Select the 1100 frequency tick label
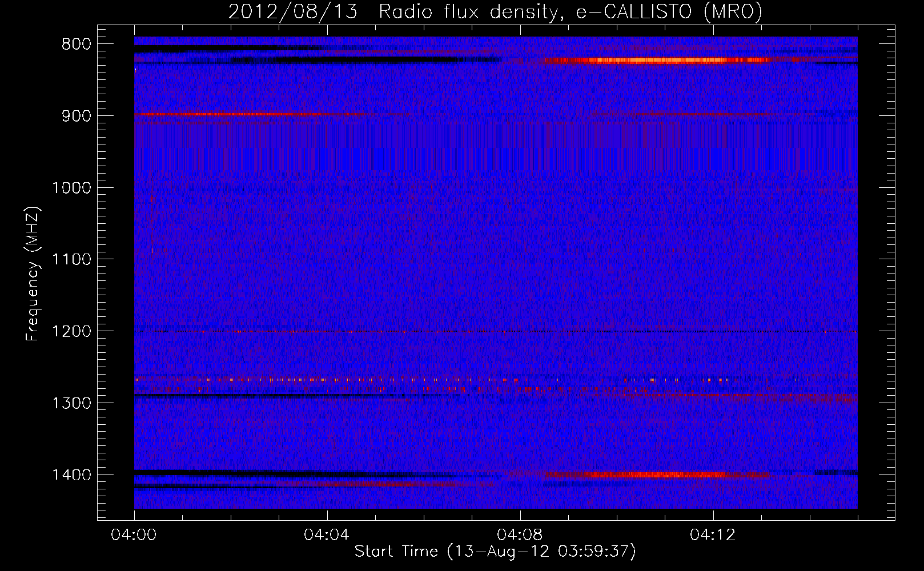The image size is (924, 571). (71, 260)
